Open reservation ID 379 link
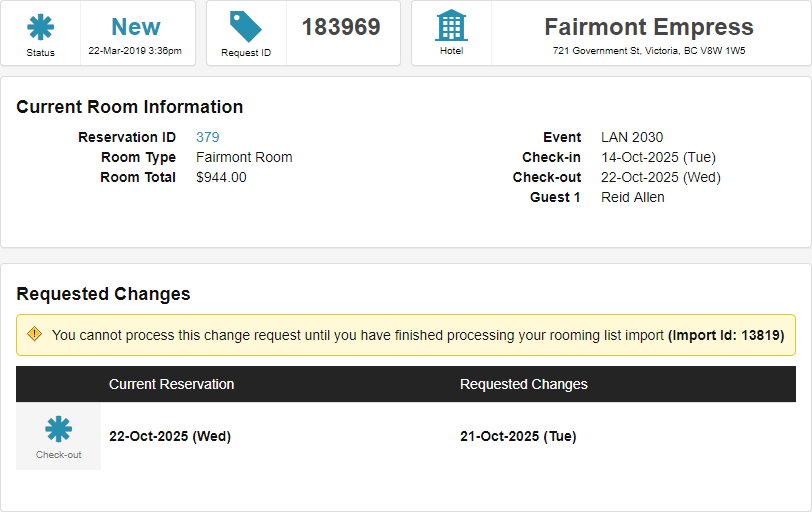Screen dimensions: 812x512 (208, 137)
